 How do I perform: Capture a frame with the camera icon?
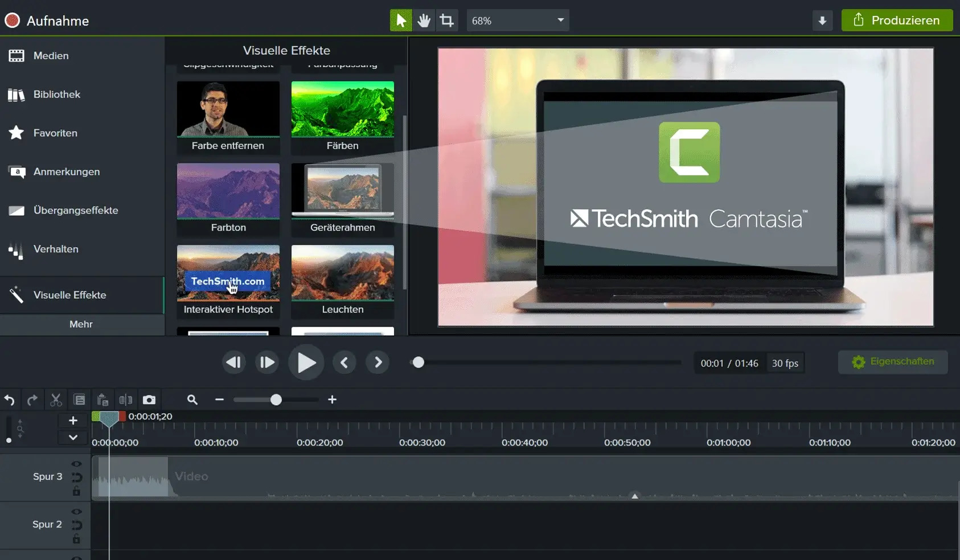(149, 400)
